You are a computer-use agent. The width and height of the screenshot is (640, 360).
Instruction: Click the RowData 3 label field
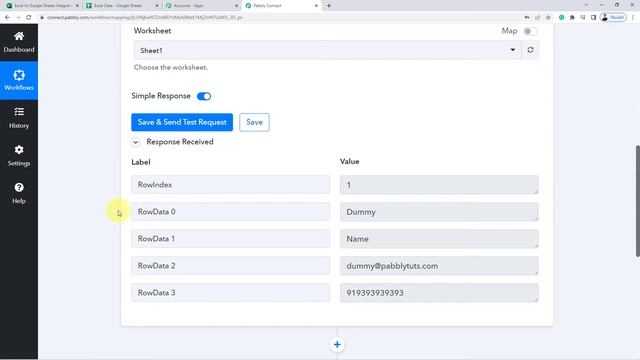(231, 292)
